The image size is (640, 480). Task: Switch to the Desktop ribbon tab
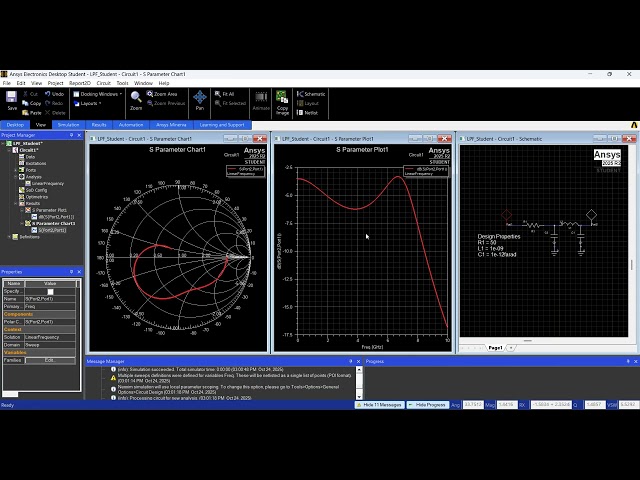tap(15, 125)
